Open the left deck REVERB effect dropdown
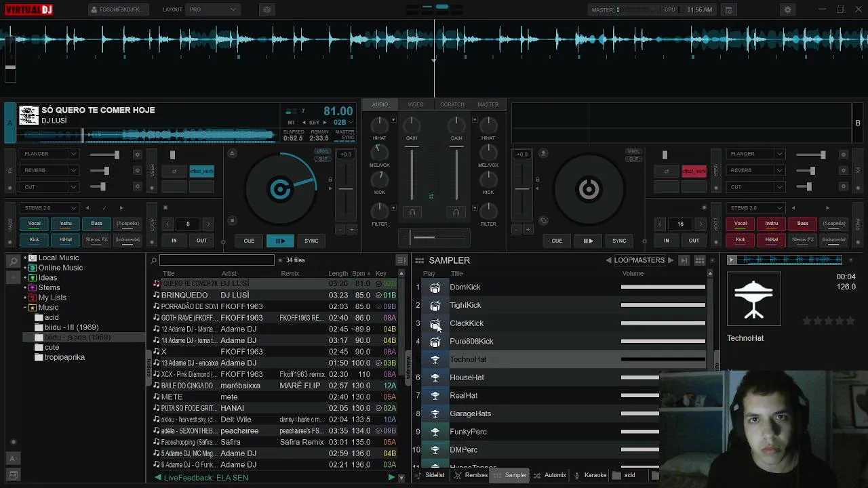 tap(49, 171)
